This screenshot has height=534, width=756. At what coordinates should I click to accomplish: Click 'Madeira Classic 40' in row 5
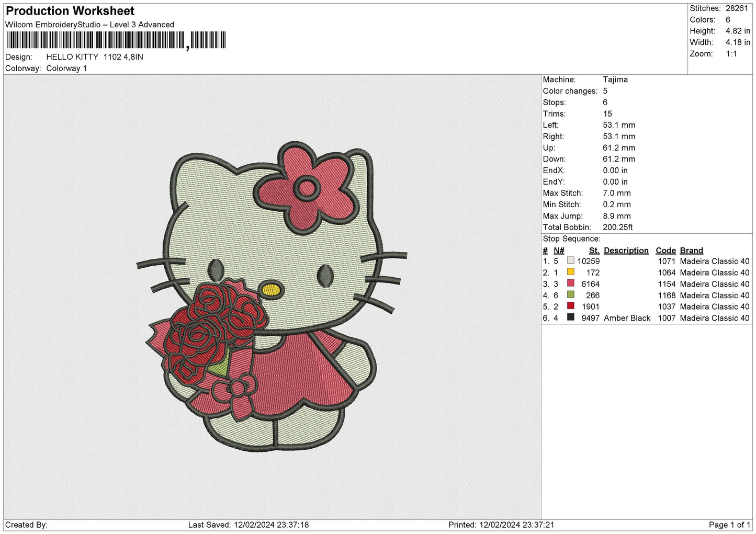coord(715,306)
